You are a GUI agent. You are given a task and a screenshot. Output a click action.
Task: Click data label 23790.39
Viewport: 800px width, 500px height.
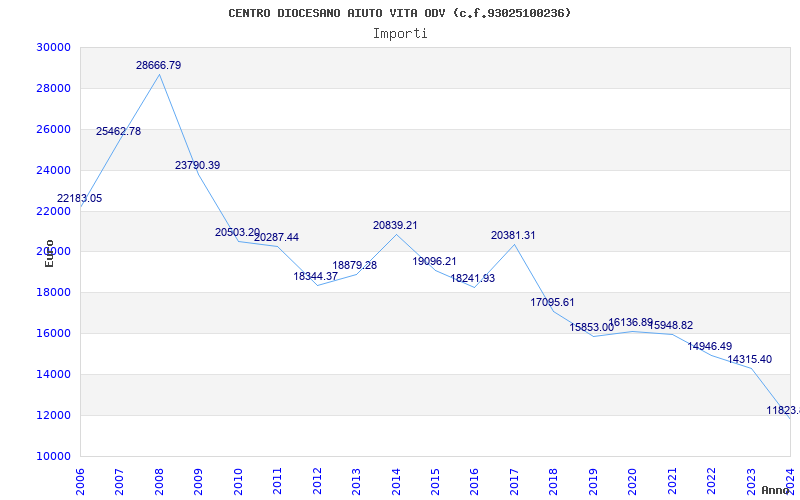(197, 165)
